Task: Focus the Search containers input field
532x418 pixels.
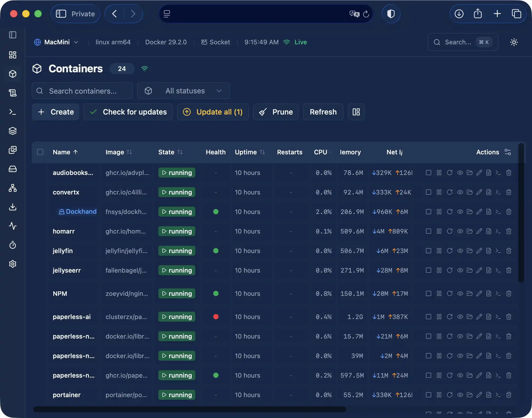Action: click(82, 91)
